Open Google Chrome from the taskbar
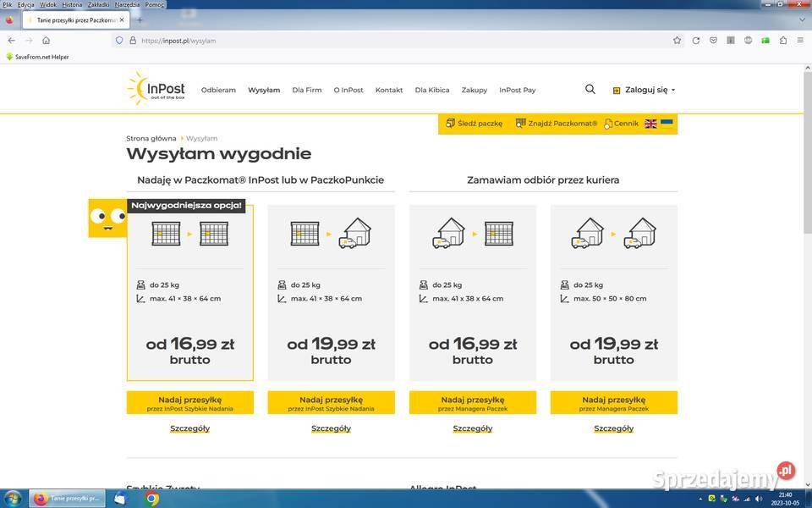The image size is (812, 508). (151, 499)
